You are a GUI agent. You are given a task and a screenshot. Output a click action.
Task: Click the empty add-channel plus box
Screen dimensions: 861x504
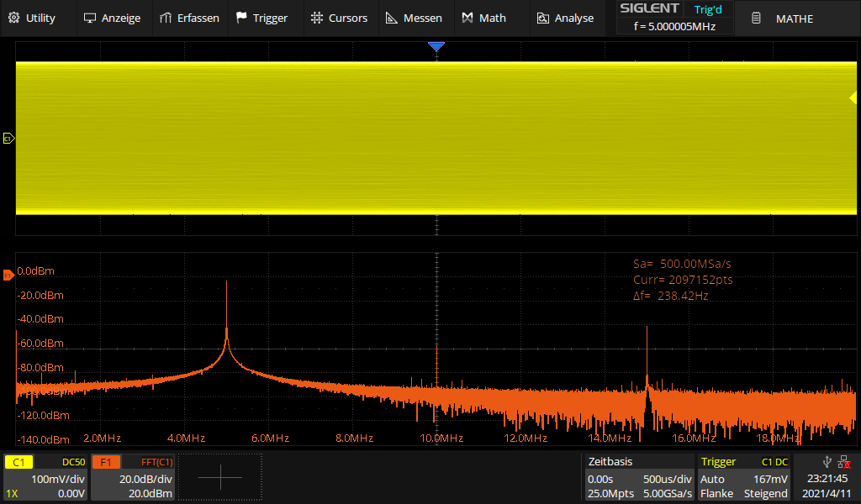tap(220, 476)
